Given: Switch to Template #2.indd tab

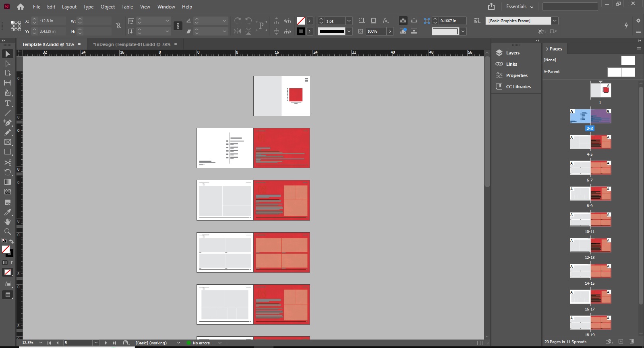Looking at the screenshot, I should click(x=48, y=44).
